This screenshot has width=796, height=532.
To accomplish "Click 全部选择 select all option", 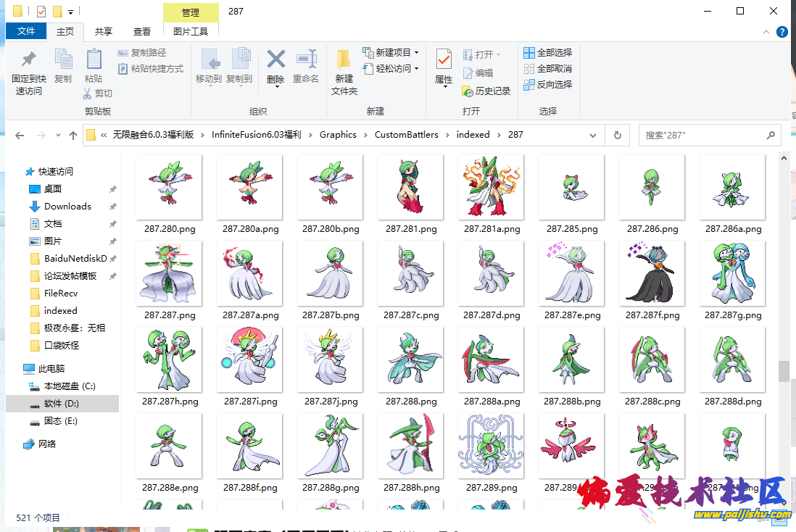I will click(547, 53).
